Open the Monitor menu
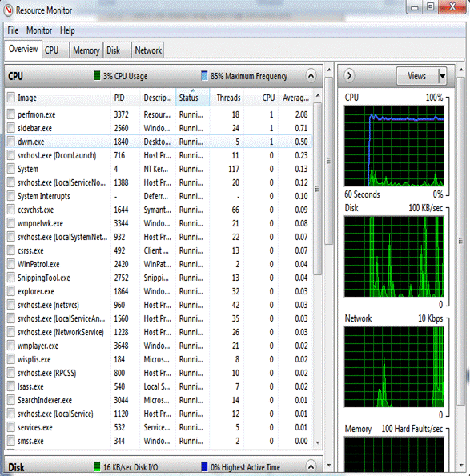The height and width of the screenshot is (476, 470). pyautogui.click(x=39, y=30)
